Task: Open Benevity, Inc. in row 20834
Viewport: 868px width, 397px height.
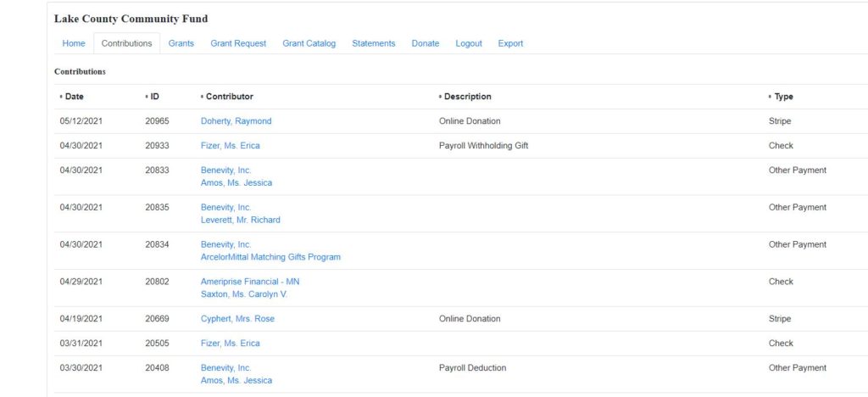Action: [x=225, y=244]
